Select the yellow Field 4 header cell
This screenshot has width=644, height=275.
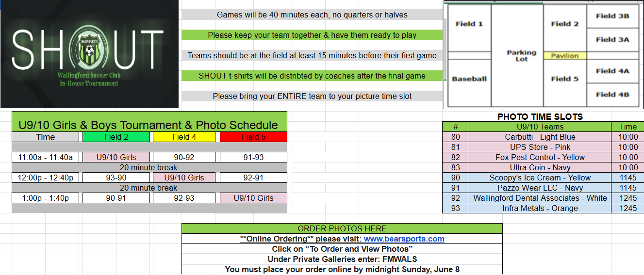(184, 137)
